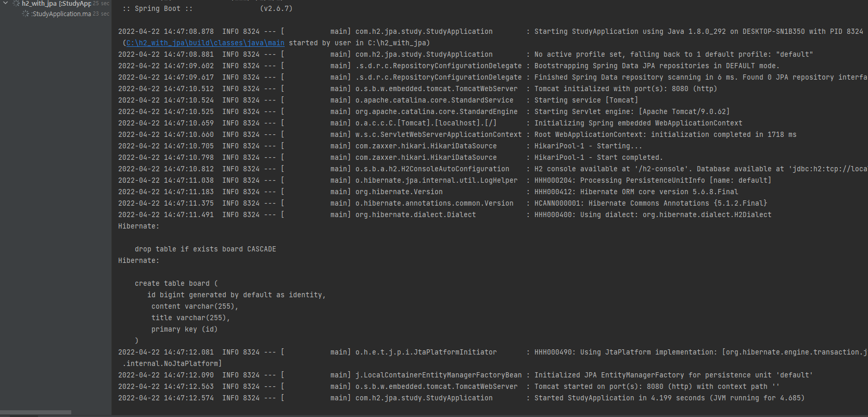Click 'drop table if exists board CASCADE' line
The width and height of the screenshot is (868, 417).
(x=206, y=249)
